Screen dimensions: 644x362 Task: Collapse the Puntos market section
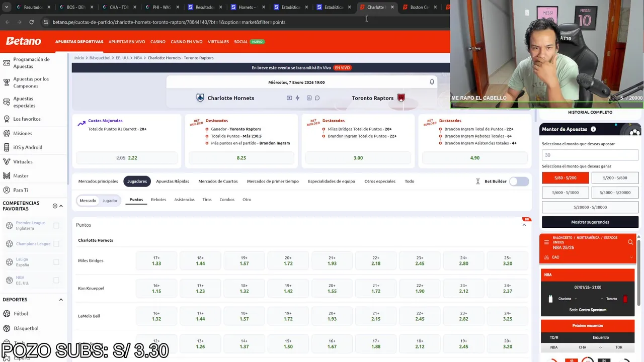524,225
